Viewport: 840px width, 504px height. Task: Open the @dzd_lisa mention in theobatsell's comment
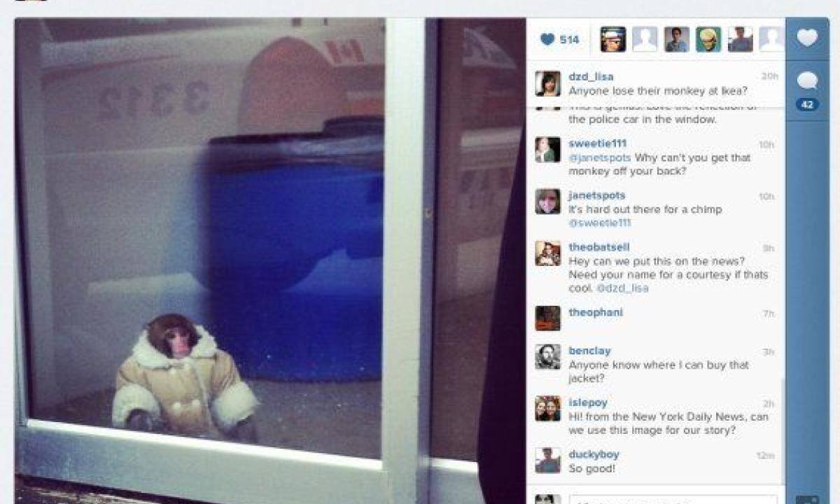pos(622,288)
